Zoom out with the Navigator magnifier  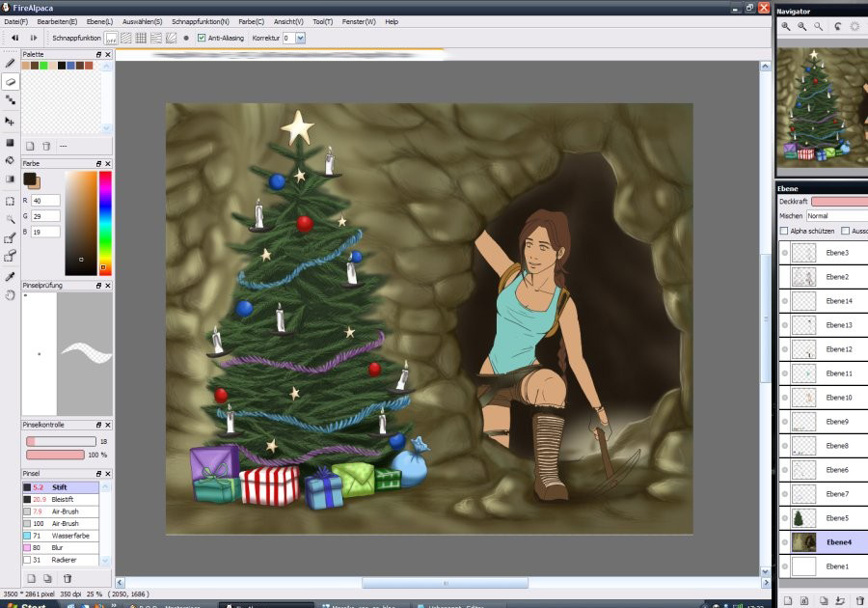801,26
